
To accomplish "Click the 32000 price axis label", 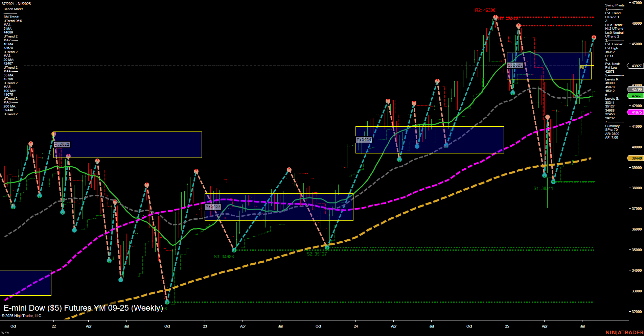I will click(637, 312).
